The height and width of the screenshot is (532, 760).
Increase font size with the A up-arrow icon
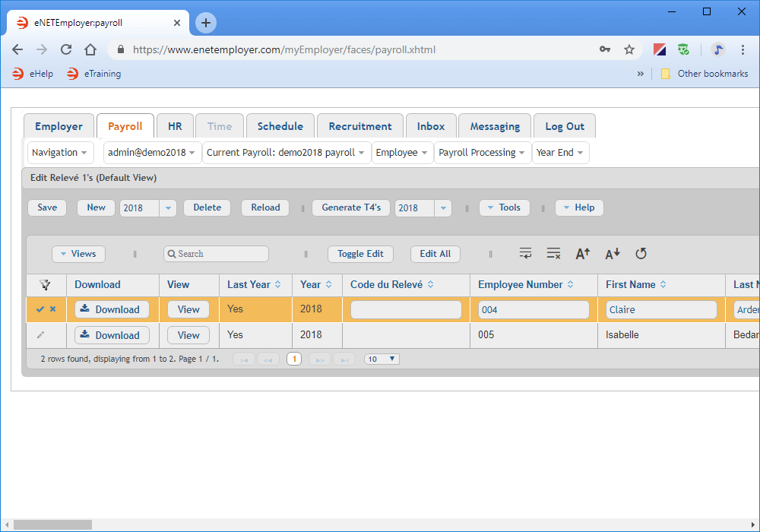tap(582, 254)
